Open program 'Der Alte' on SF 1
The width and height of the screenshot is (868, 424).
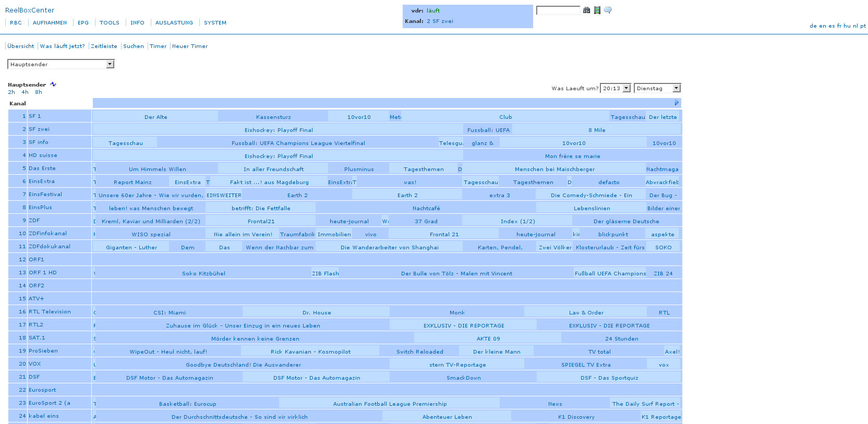click(156, 117)
